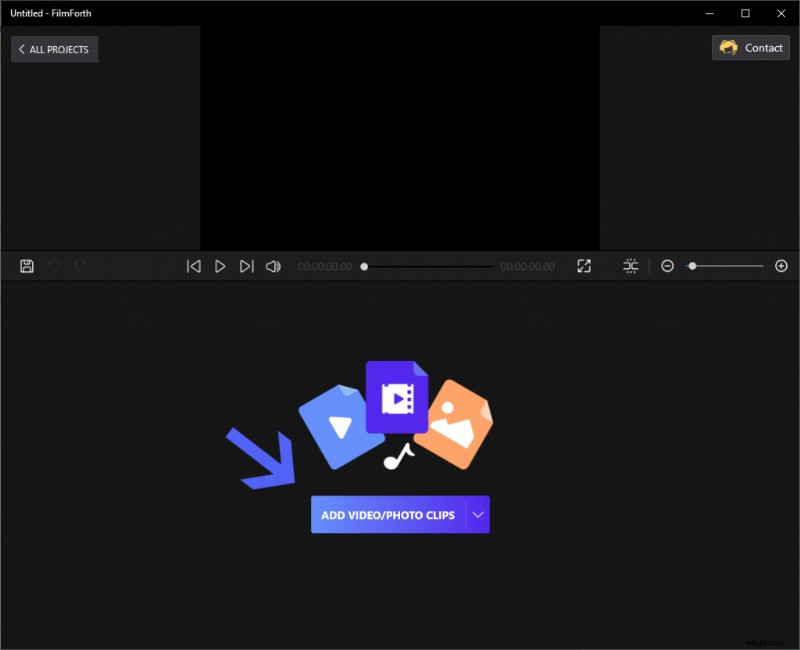Open the video adjustment settings icon

tap(630, 265)
